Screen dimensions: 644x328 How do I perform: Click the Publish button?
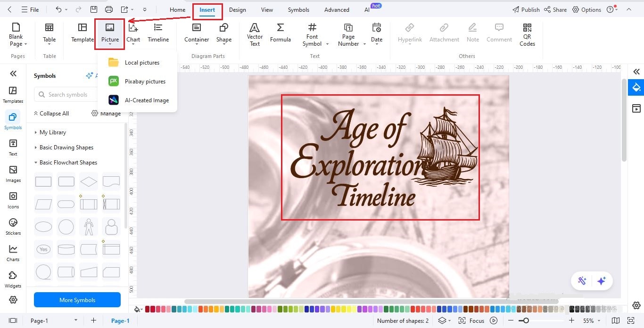pyautogui.click(x=526, y=9)
